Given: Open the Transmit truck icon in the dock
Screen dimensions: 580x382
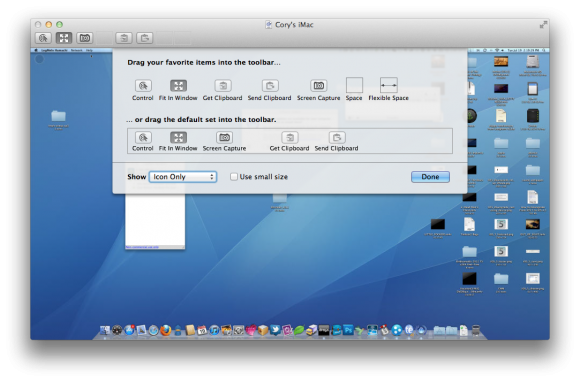Looking at the screenshot, I should pos(311,330).
